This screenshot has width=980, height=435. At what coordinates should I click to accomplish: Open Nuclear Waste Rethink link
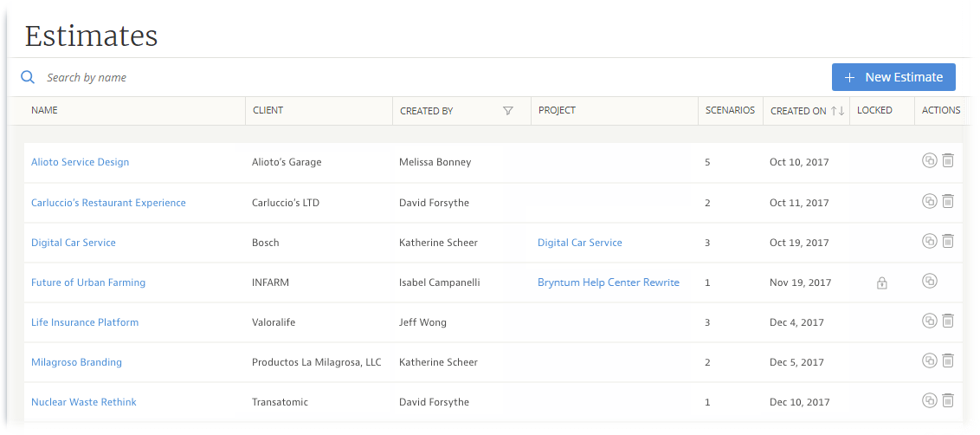(84, 402)
